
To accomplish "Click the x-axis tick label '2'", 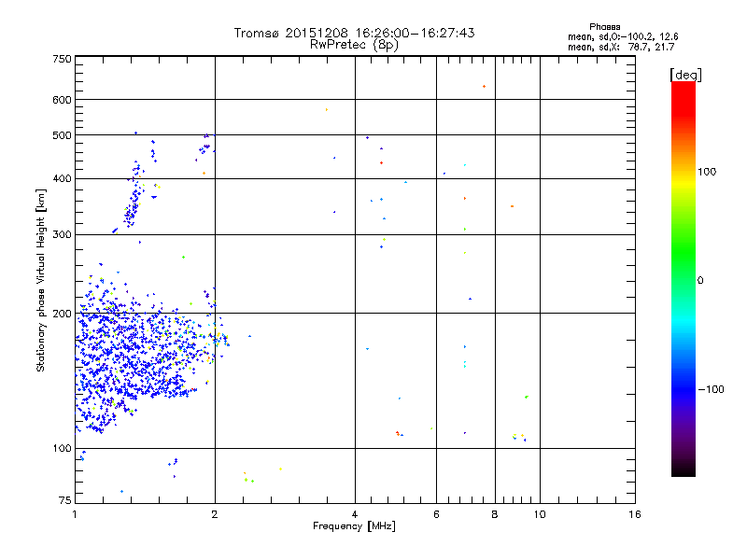I will coord(215,514).
